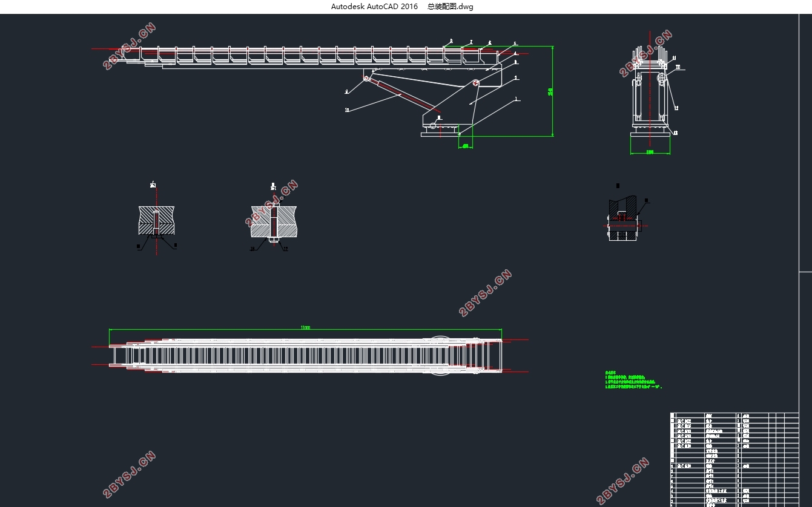Select the 11000 length dimension above plan view
The width and height of the screenshot is (812, 507).
point(305,327)
